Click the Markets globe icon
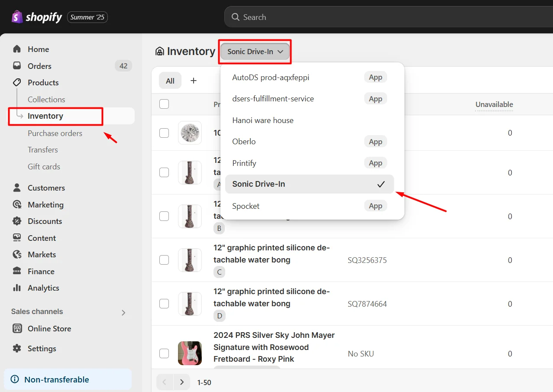Screen dimensions: 553x392 point(17,254)
